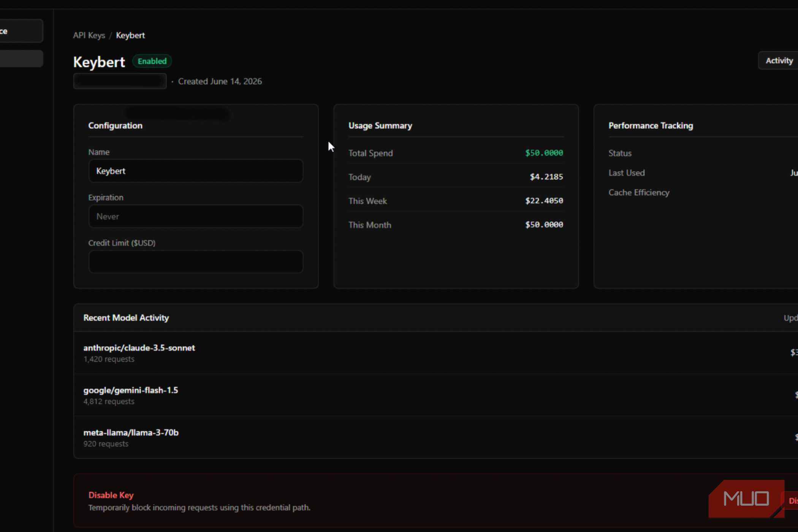Select the google/gemini-flash-1.5 row

click(436, 395)
